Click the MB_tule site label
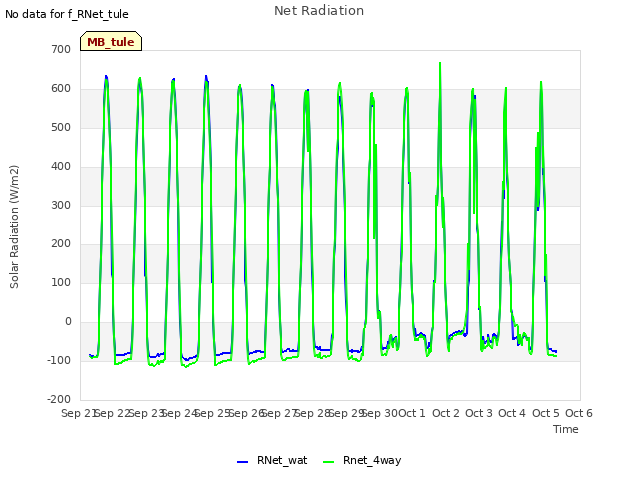640x480 pixels. point(111,42)
